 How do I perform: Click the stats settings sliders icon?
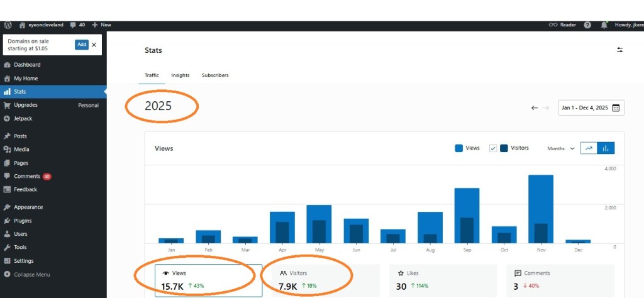coord(619,50)
